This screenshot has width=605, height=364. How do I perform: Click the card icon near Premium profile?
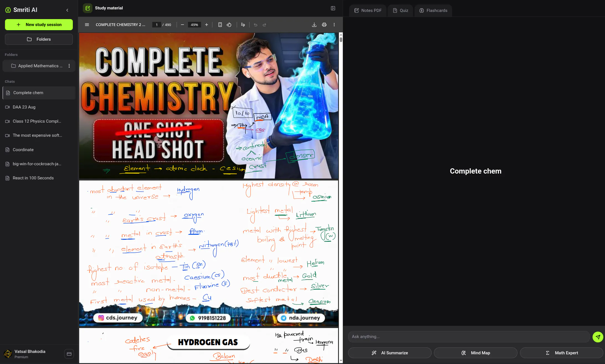69,354
